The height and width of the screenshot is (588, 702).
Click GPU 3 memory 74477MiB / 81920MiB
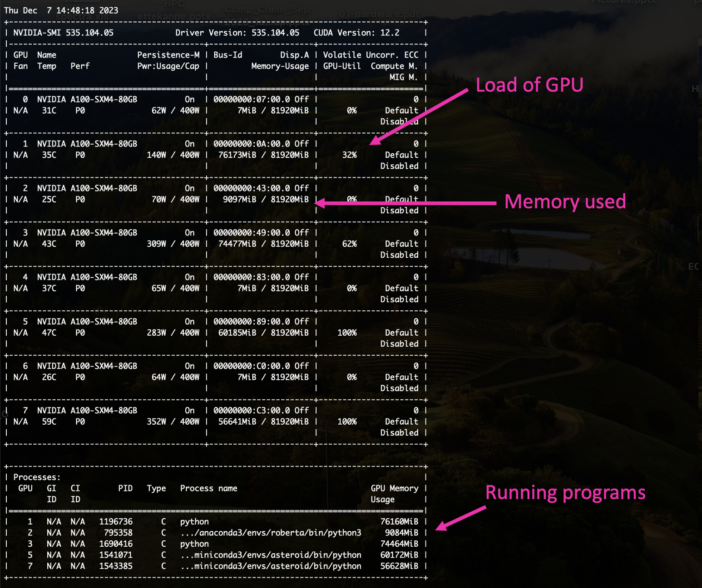(x=263, y=244)
